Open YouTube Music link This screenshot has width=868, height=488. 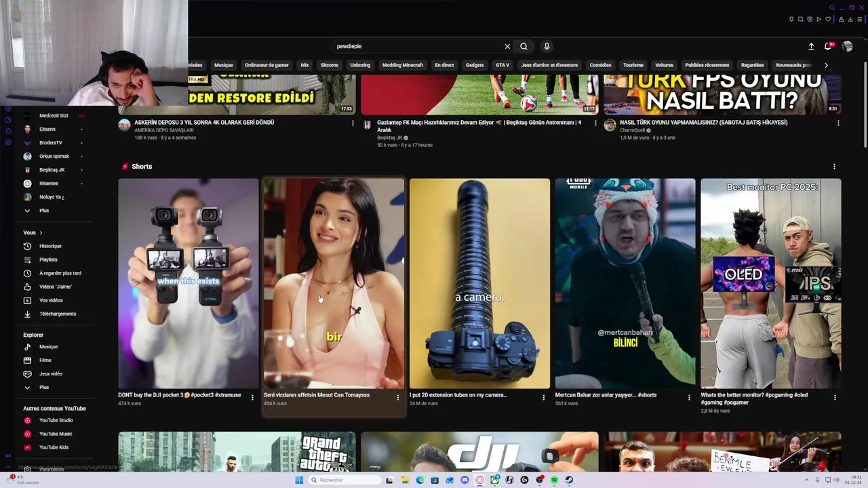56,434
